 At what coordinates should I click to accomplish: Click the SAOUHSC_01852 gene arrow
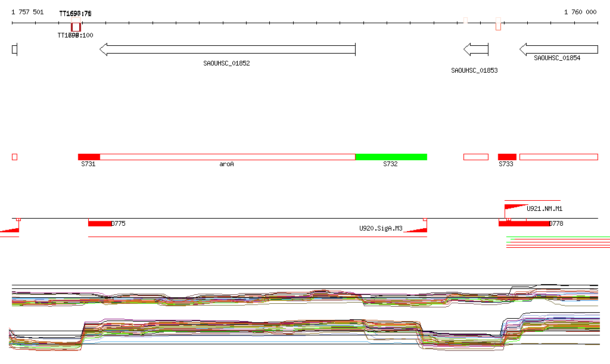227,49
